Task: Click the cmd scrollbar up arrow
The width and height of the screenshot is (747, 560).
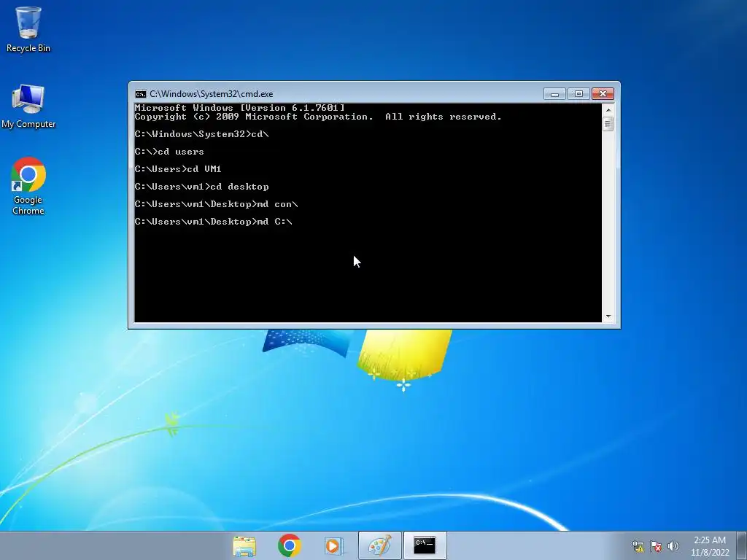Action: click(608, 110)
